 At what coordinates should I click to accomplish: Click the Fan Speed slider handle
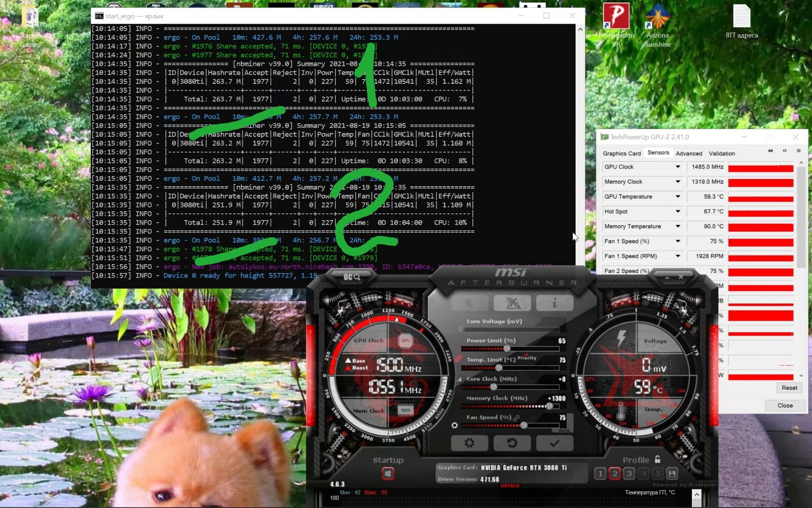[x=524, y=425]
